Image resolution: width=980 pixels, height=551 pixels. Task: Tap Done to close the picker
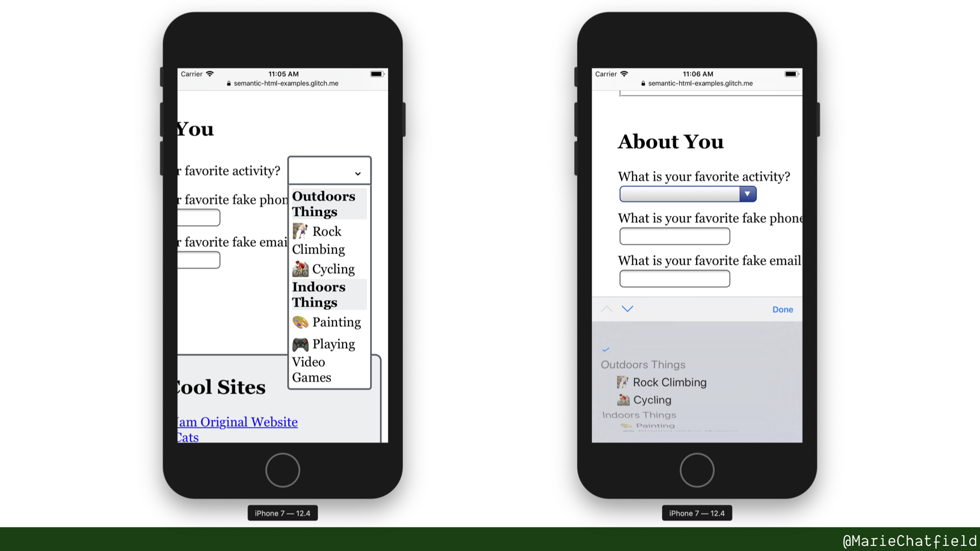783,309
